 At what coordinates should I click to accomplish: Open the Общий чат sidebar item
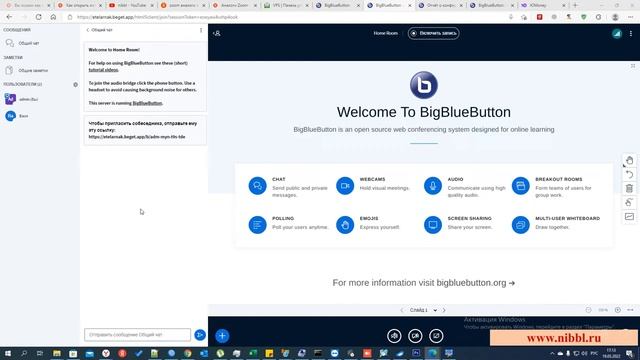coord(40,43)
